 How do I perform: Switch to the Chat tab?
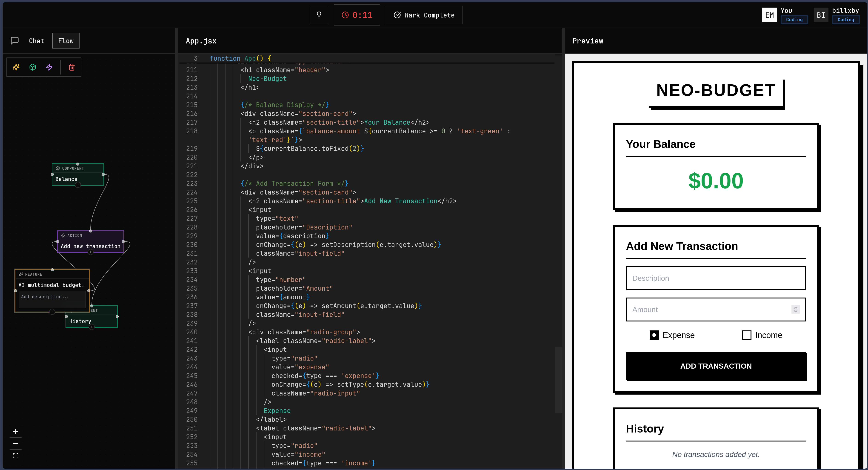coord(36,41)
